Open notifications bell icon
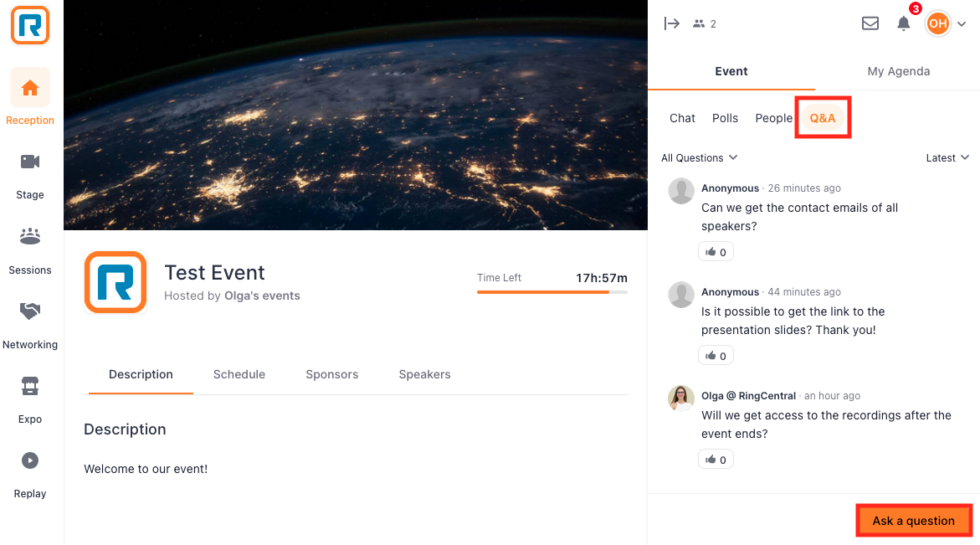The image size is (980, 545). (x=904, y=23)
